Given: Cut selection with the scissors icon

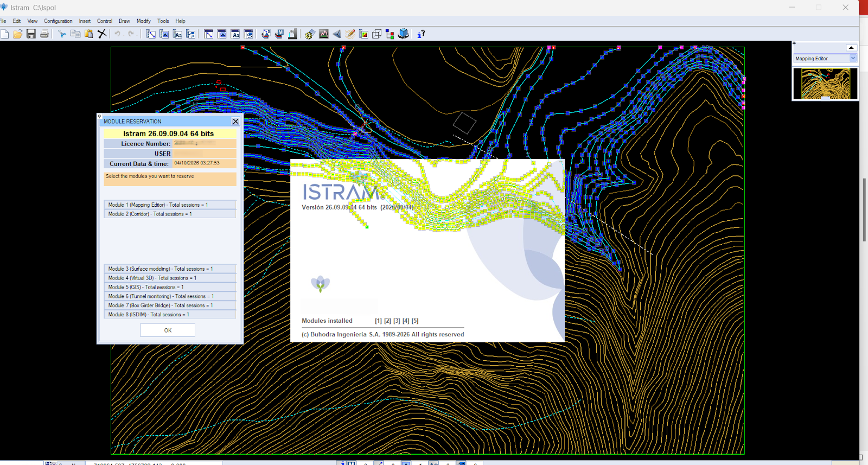Looking at the screenshot, I should [62, 34].
